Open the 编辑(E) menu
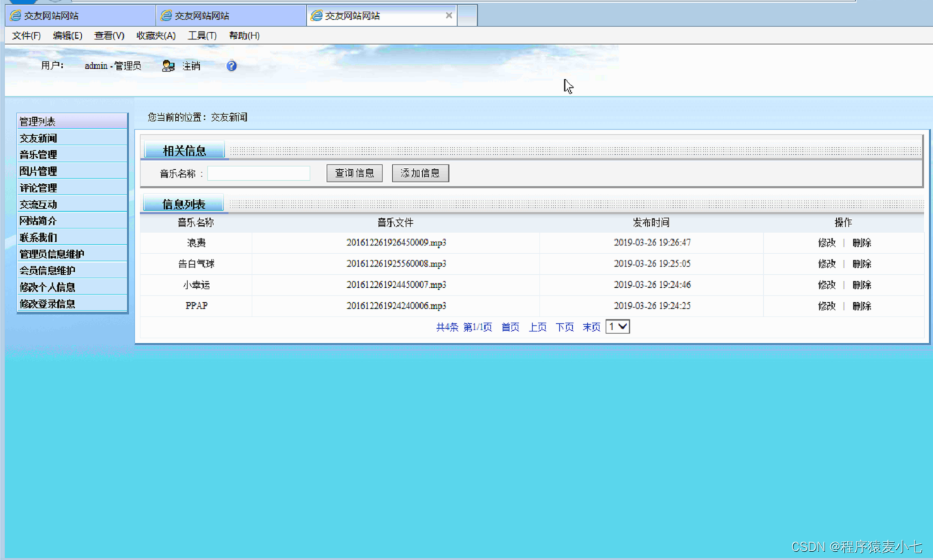 (x=68, y=35)
